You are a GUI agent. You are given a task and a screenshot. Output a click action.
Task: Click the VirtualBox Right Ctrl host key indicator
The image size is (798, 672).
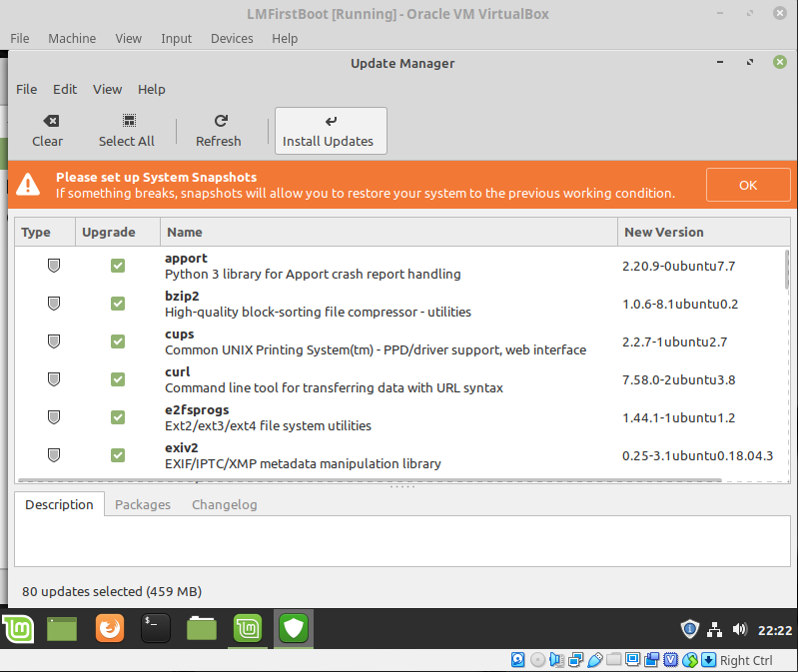[x=746, y=660]
